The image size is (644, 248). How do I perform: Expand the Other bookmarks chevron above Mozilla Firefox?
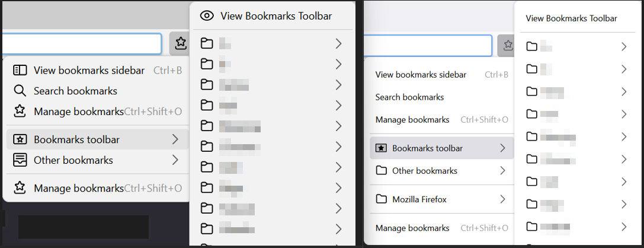tap(502, 170)
